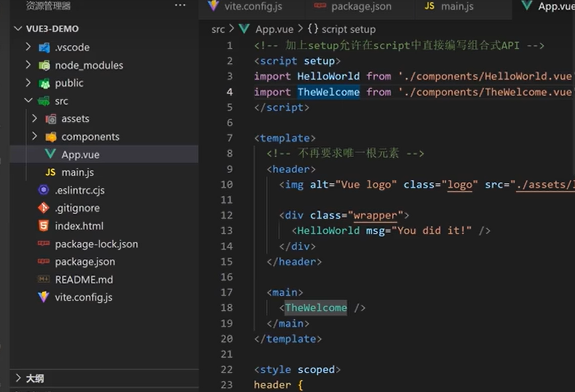Image resolution: width=575 pixels, height=392 pixels.
Task: Click the .vscode folder icon
Action: [44, 47]
